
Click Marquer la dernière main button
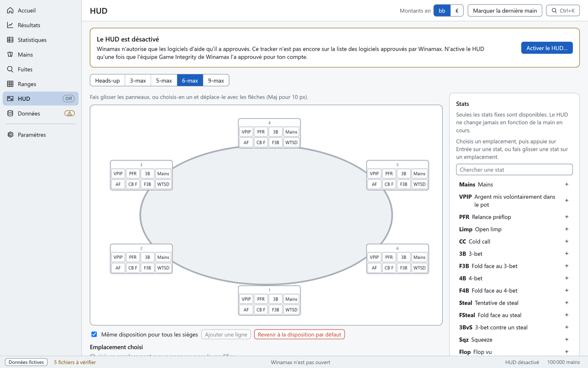coord(505,11)
